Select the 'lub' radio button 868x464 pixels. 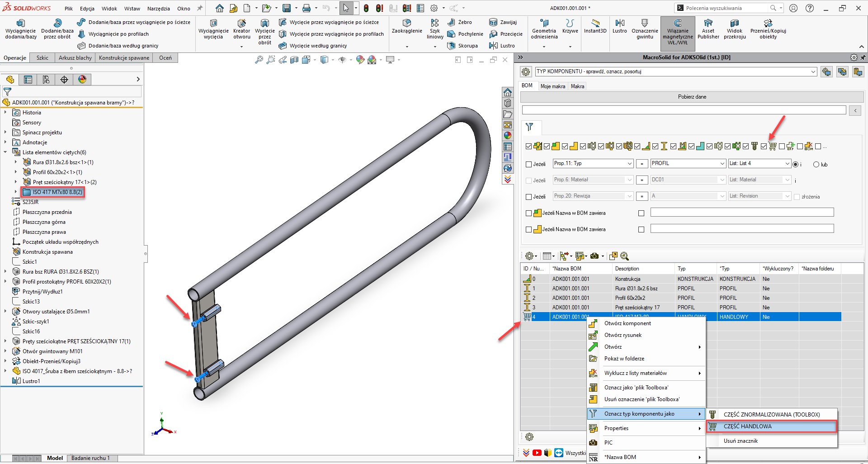coord(816,165)
